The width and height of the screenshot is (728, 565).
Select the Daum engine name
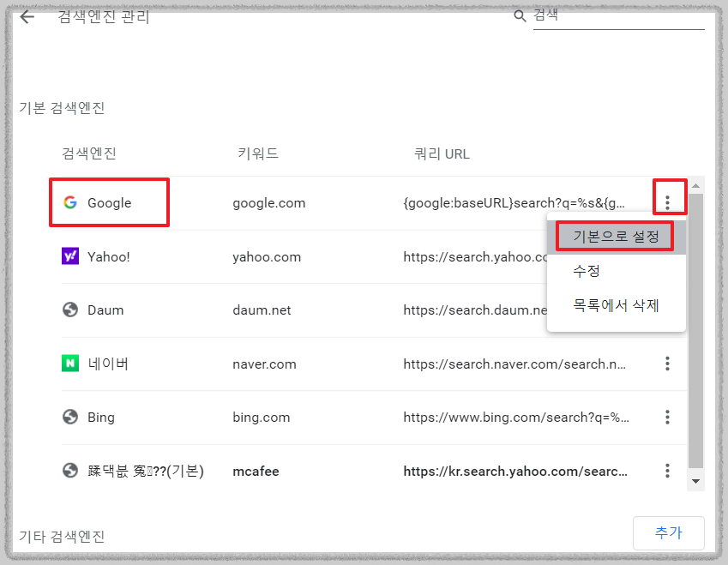105,310
